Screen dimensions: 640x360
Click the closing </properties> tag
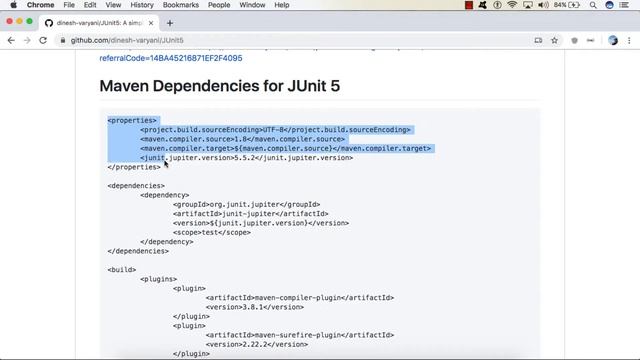[x=134, y=167]
